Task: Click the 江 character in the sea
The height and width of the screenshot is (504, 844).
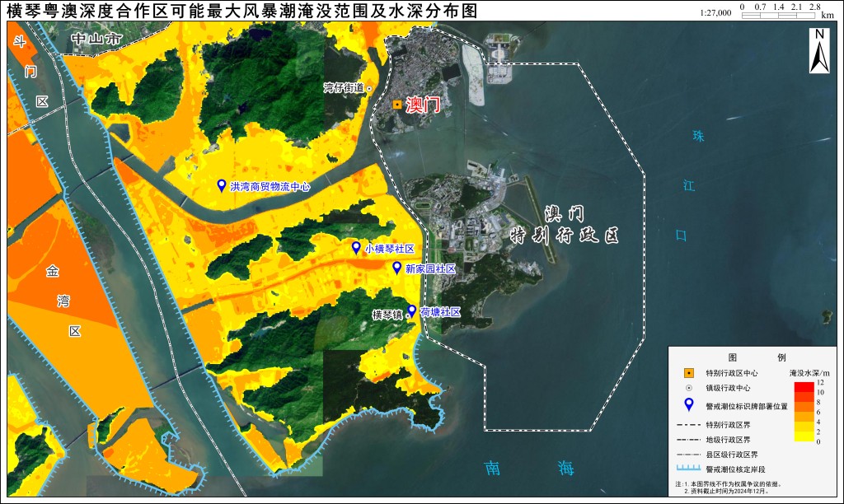Action: click(689, 185)
